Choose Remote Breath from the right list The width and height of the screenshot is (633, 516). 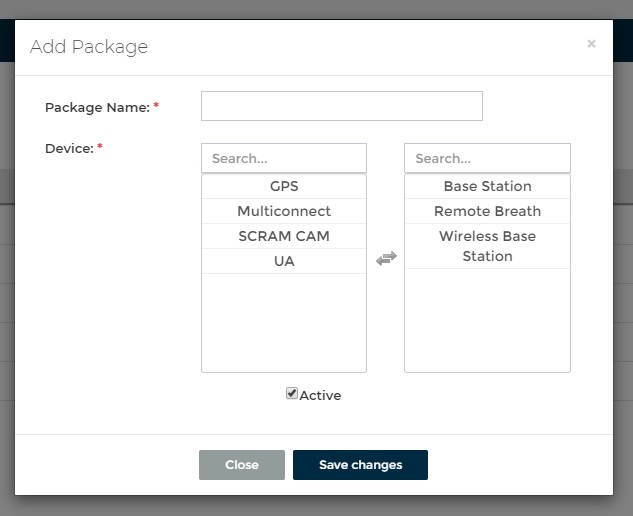[487, 211]
